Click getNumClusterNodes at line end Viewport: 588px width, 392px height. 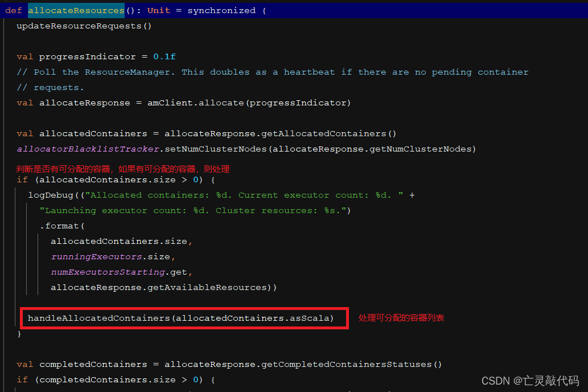[x=421, y=149]
